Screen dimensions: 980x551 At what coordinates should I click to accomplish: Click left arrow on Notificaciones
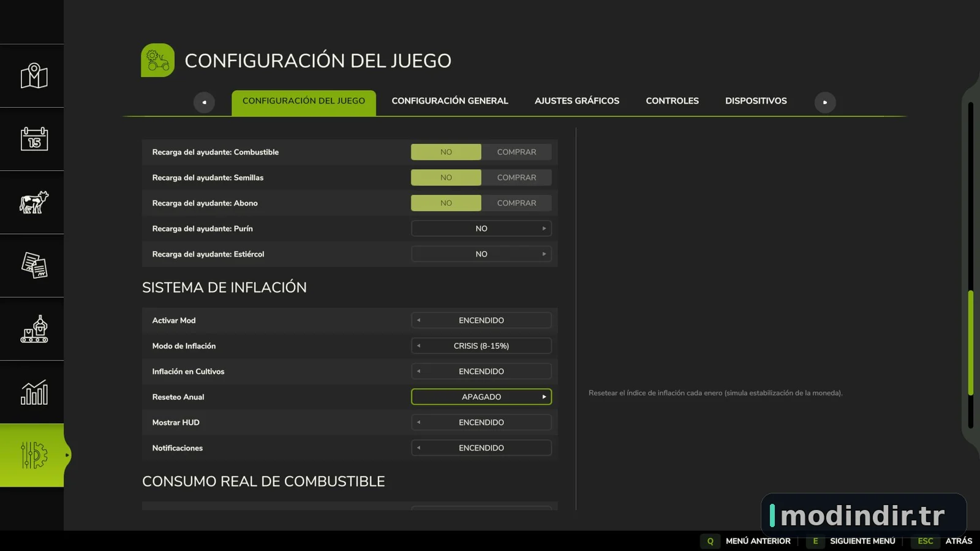point(419,448)
